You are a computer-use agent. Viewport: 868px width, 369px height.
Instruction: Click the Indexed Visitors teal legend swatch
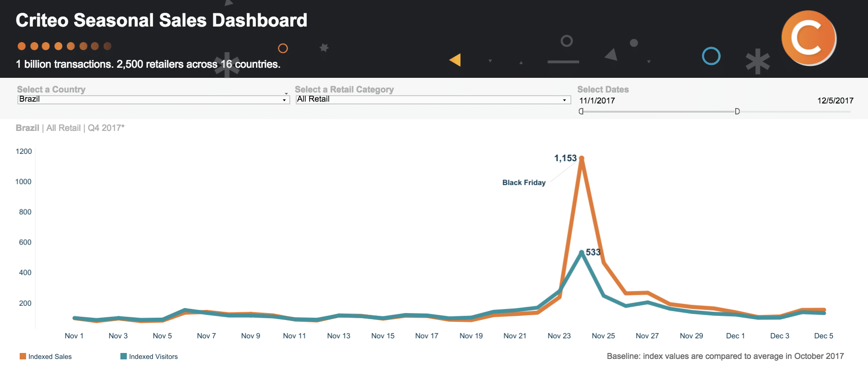[x=124, y=356]
